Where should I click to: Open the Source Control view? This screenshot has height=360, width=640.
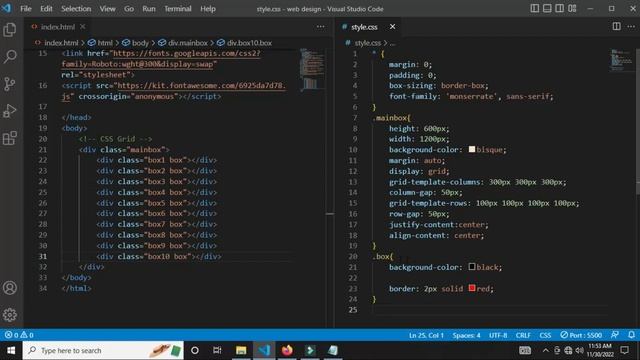point(10,84)
